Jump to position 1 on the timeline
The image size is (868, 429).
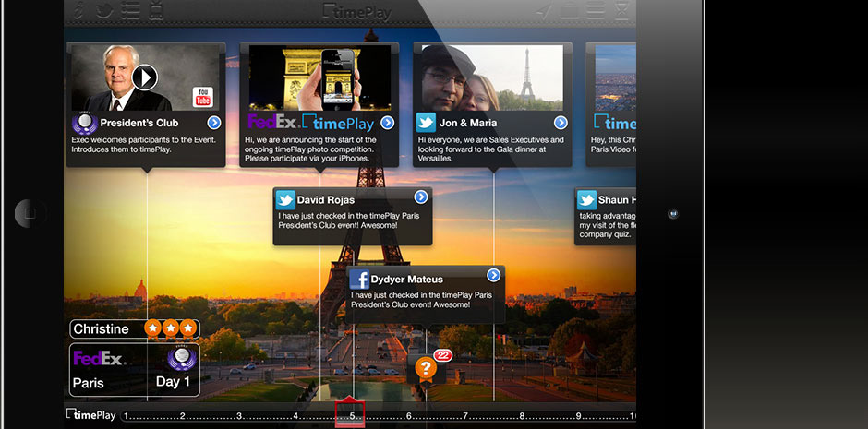pyautogui.click(x=126, y=416)
